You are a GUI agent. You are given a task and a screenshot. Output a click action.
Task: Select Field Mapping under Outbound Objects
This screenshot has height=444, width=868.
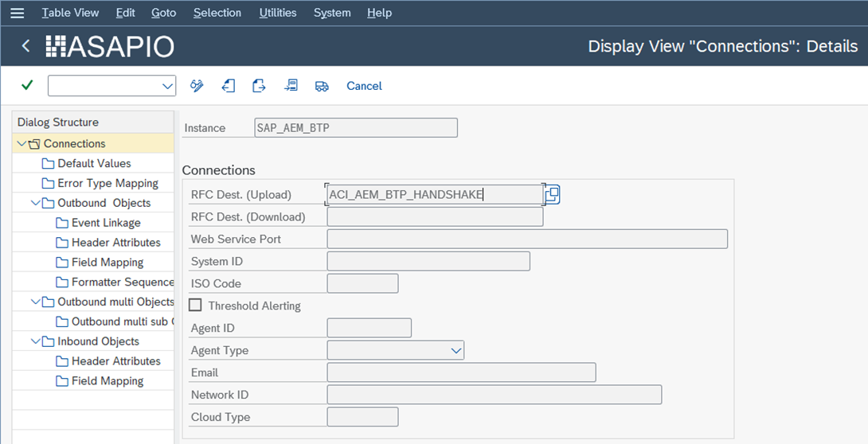point(108,263)
